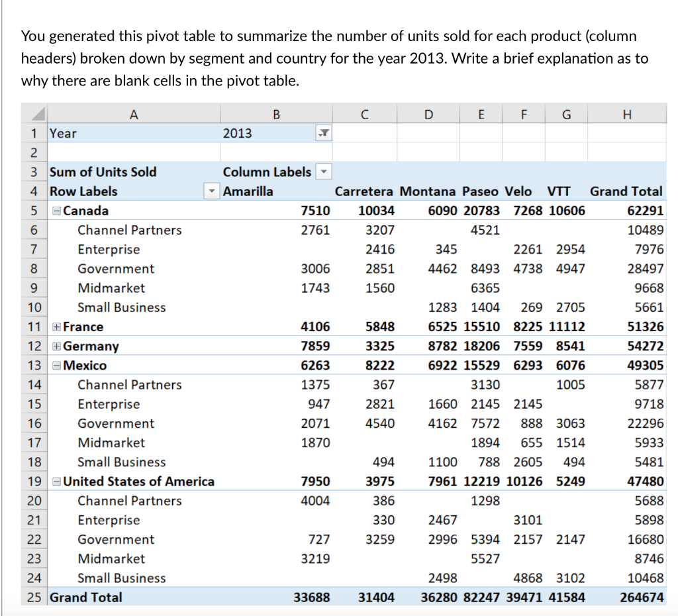
Task: Collapse the United States of America group
Action: point(56,482)
